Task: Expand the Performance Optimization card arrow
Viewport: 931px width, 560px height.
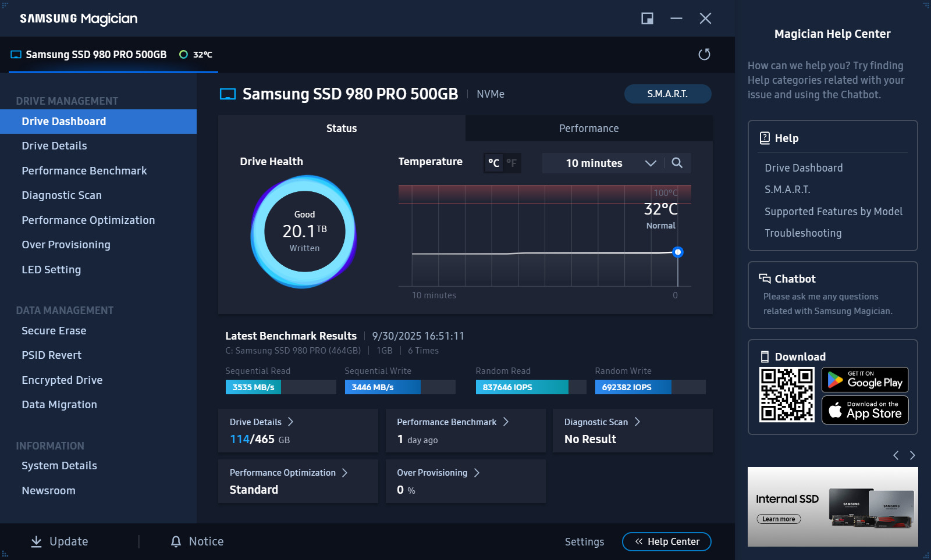Action: pos(344,473)
